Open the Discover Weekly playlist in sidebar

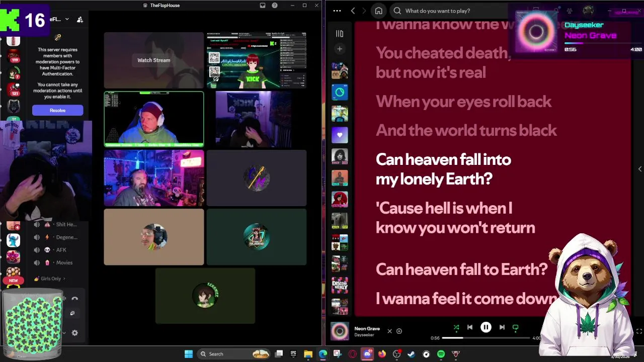[x=340, y=285]
